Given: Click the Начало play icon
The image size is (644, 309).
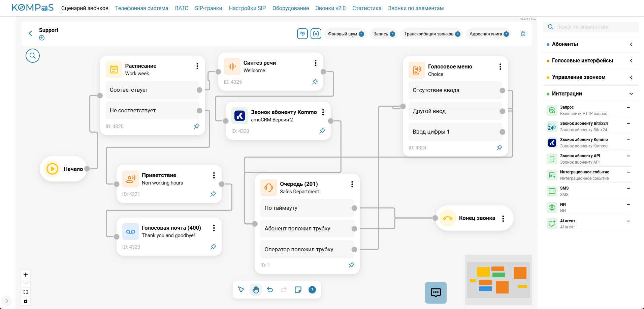Looking at the screenshot, I should coord(52,169).
